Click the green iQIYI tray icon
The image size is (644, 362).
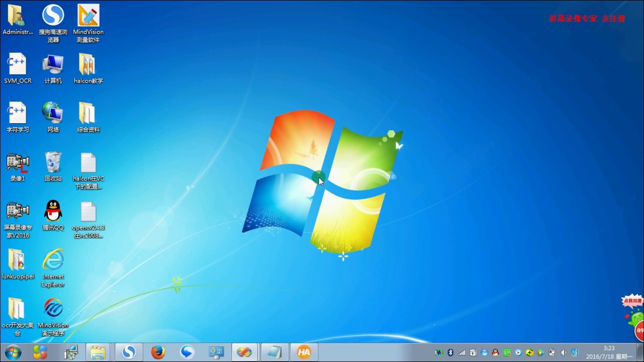(507, 352)
